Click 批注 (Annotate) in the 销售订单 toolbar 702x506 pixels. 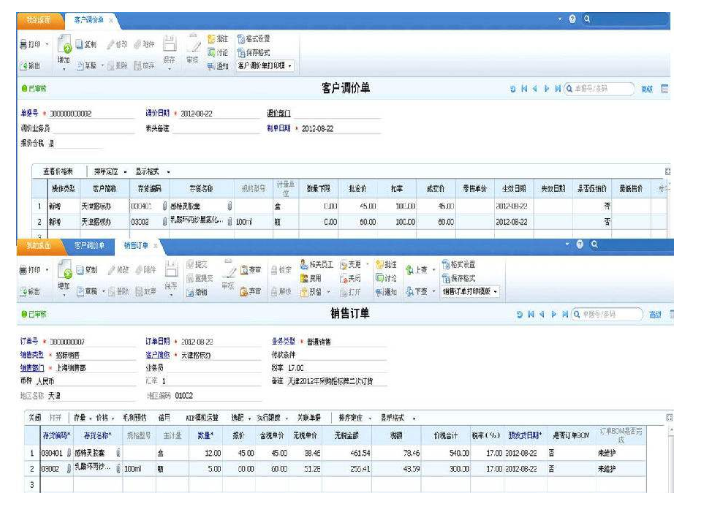tap(386, 264)
